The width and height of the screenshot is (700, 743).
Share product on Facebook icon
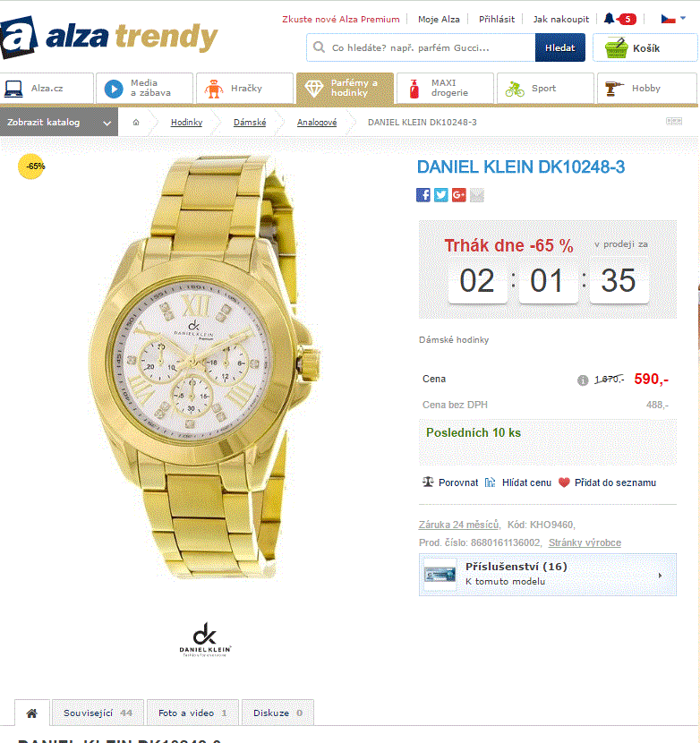[423, 195]
